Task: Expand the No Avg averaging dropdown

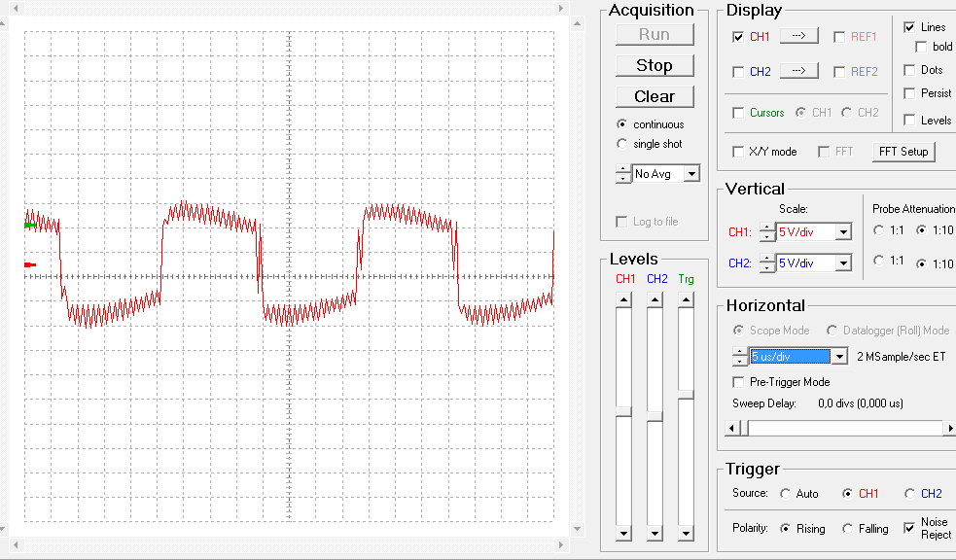Action: (691, 174)
